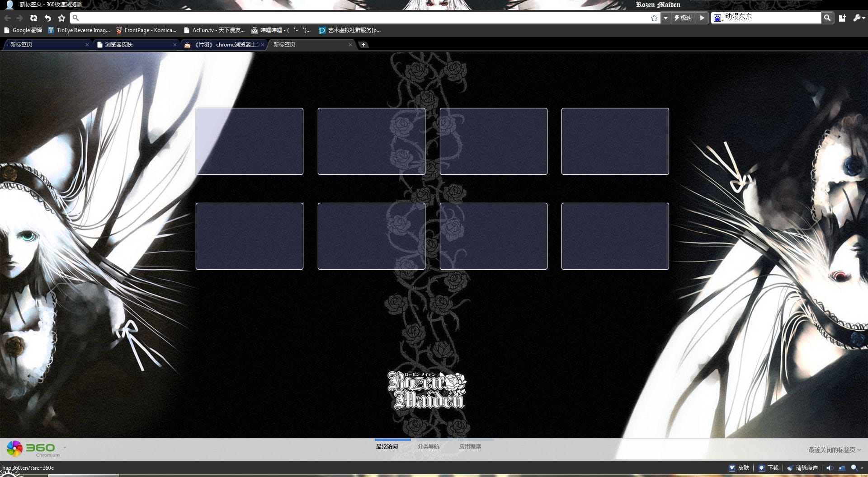
Task: Click the search box magnifier button
Action: 827,18
